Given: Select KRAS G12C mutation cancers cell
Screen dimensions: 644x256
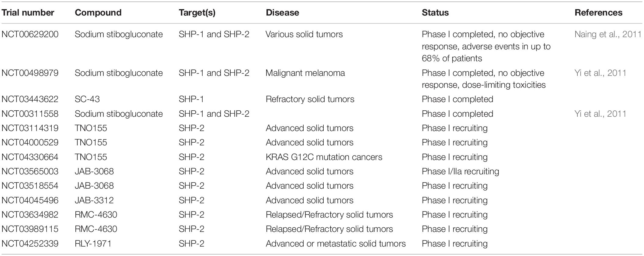Looking at the screenshot, I should point(324,157).
